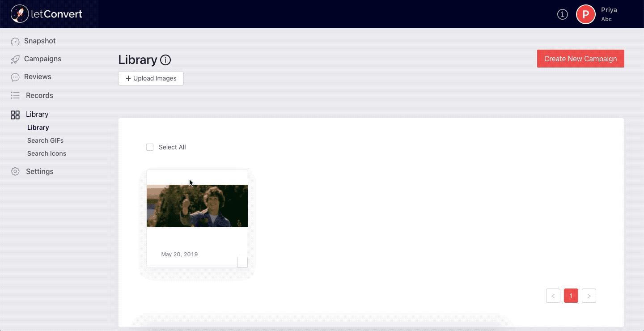
Task: Go to next page with right arrow
Action: pyautogui.click(x=589, y=296)
